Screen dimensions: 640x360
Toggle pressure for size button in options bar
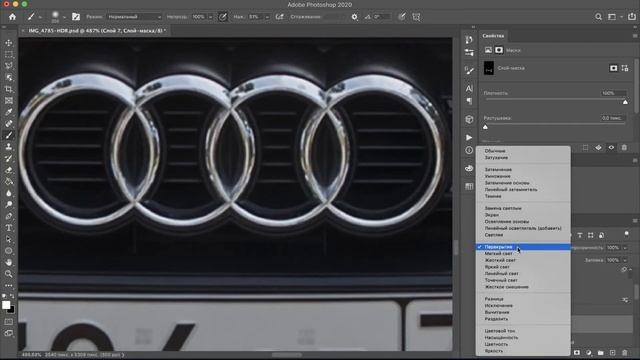(402, 17)
